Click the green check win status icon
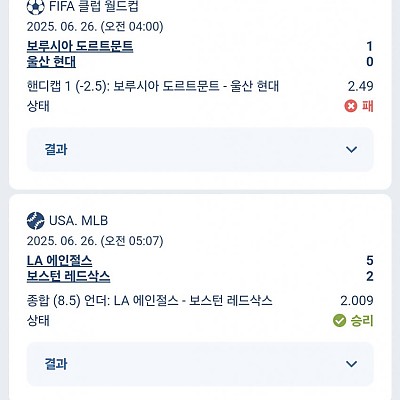The image size is (400, 400). coord(339,321)
